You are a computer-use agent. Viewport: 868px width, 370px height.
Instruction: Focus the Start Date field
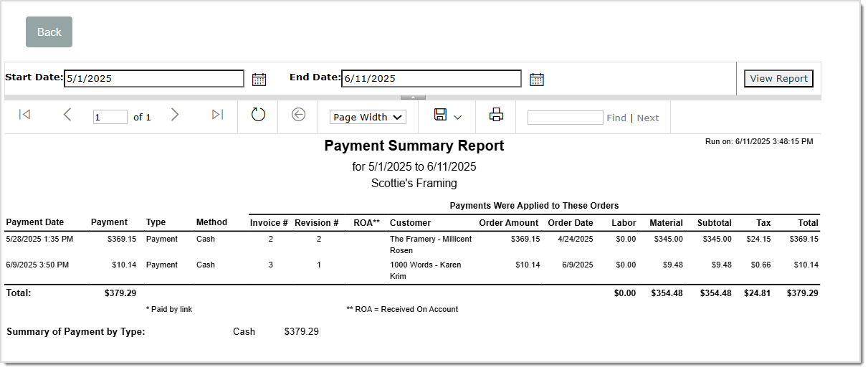click(x=154, y=79)
